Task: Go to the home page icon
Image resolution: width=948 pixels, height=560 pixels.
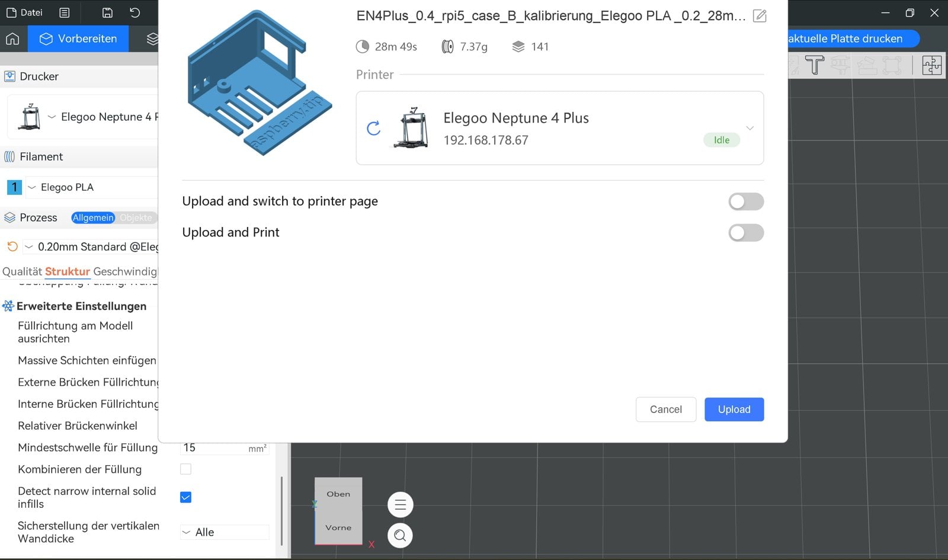Action: 12,39
